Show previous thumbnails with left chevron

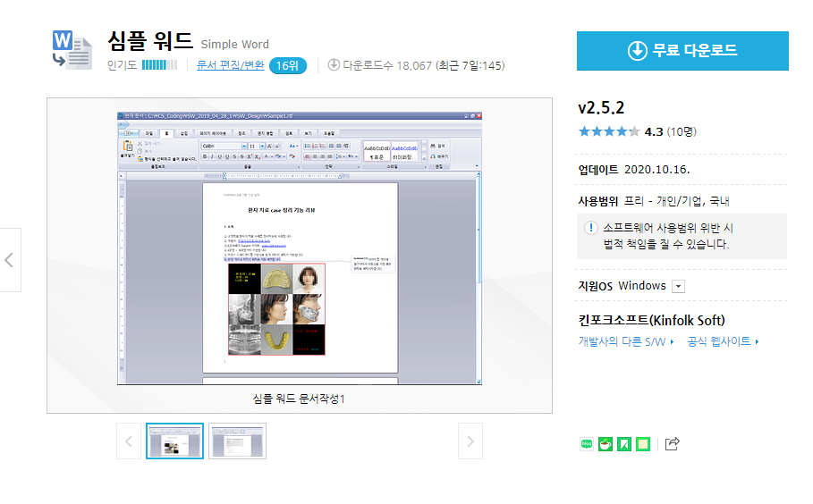pos(129,441)
